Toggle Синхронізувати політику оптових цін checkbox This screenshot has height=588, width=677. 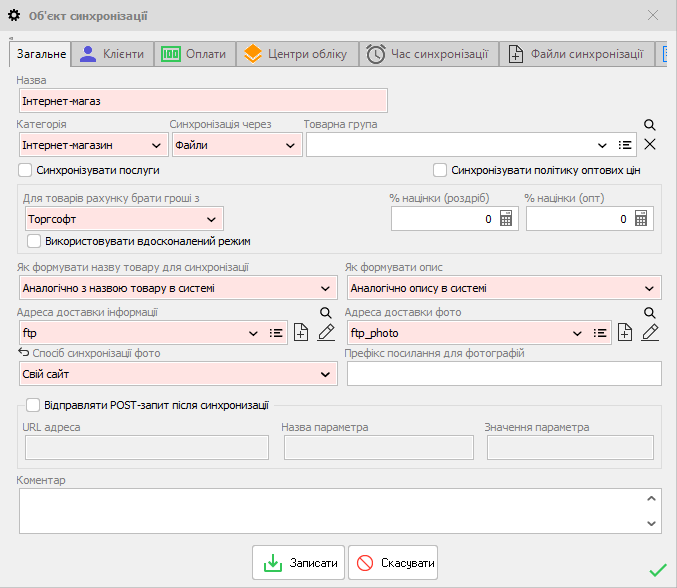pyautogui.click(x=440, y=170)
